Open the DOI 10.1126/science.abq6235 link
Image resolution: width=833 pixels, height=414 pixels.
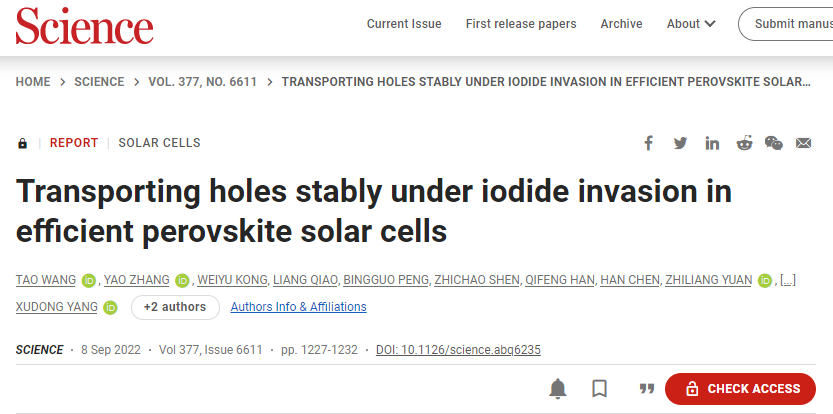(458, 350)
